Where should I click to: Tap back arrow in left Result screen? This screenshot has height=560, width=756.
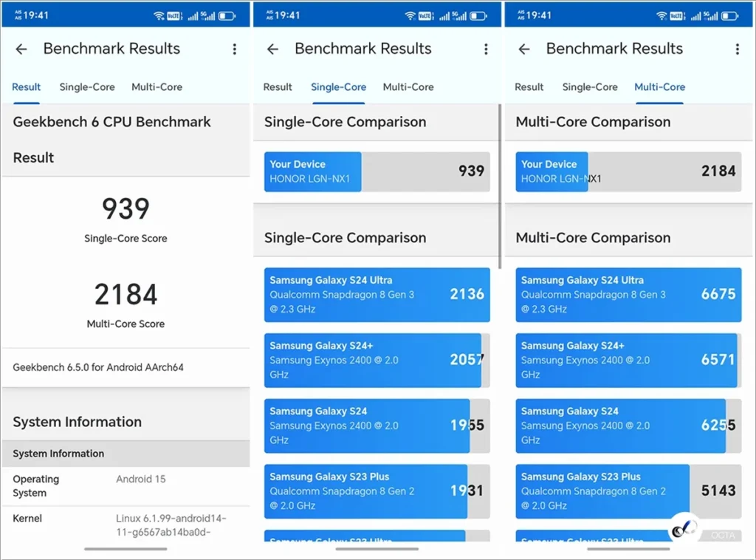coord(21,49)
